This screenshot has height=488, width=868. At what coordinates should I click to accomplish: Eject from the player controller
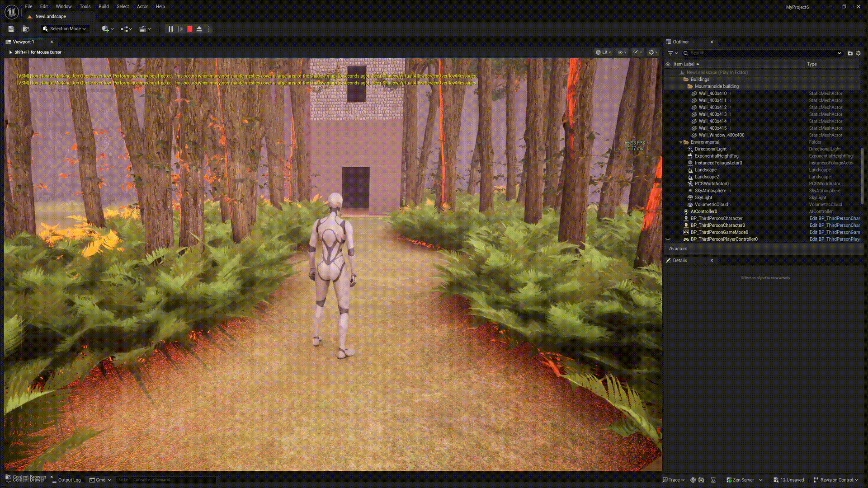[x=199, y=29]
